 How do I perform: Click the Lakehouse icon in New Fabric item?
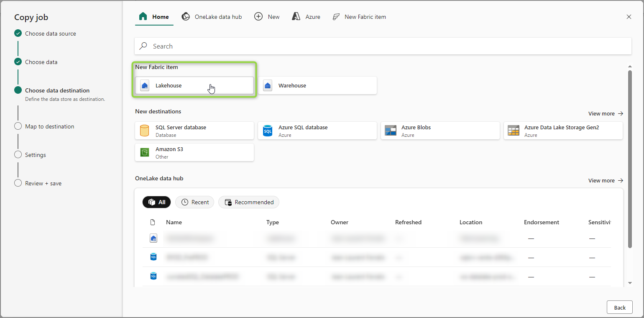pyautogui.click(x=145, y=85)
